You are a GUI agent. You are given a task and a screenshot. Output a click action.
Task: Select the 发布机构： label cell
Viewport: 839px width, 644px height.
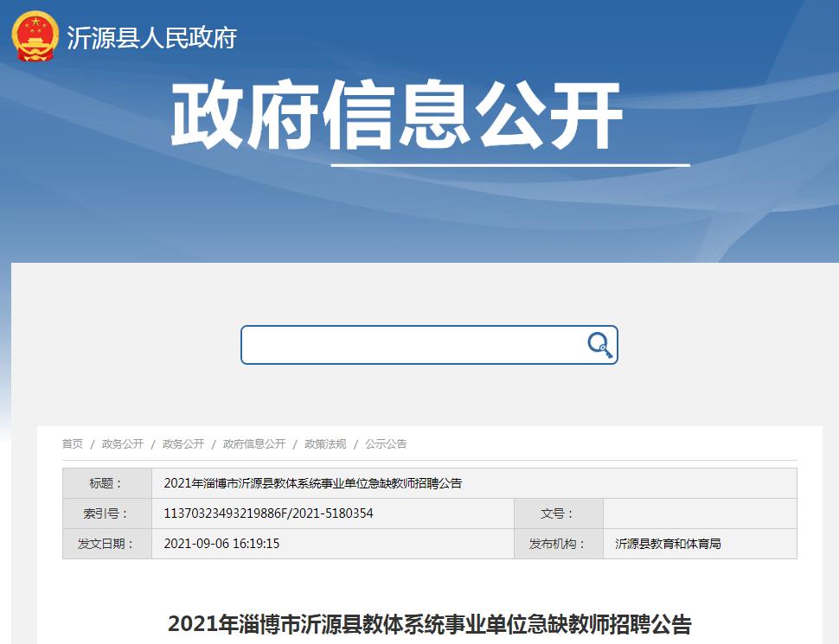pyautogui.click(x=559, y=544)
